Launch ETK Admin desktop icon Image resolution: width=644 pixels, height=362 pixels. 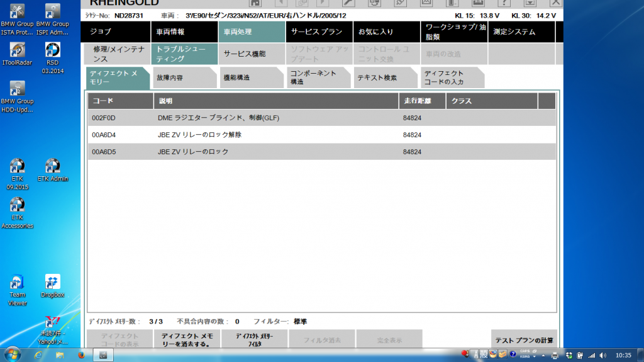pos(53,170)
